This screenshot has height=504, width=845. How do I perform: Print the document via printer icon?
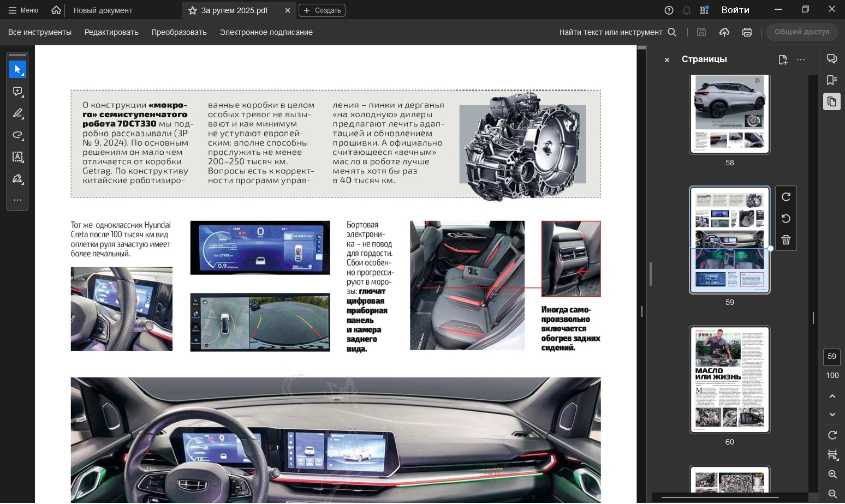click(747, 32)
